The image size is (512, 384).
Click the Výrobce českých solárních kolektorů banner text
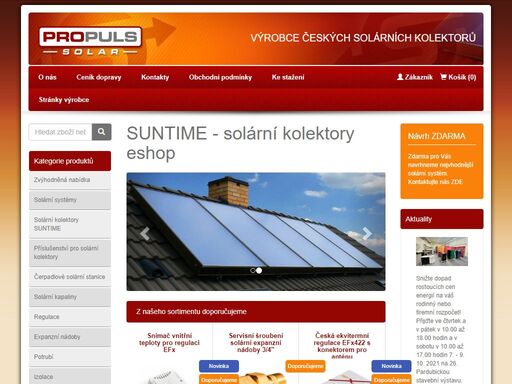click(x=363, y=38)
